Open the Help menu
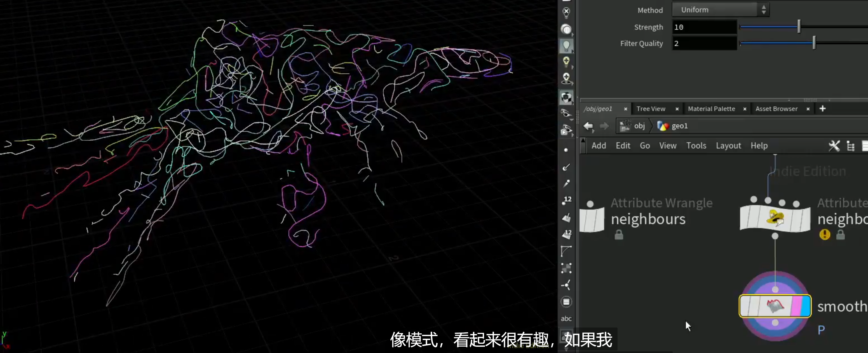Viewport: 868px width, 353px height. [x=759, y=146]
